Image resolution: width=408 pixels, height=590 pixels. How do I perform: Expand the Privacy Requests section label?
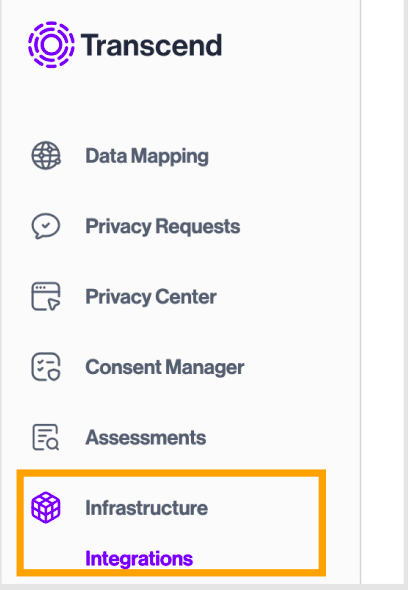163,226
